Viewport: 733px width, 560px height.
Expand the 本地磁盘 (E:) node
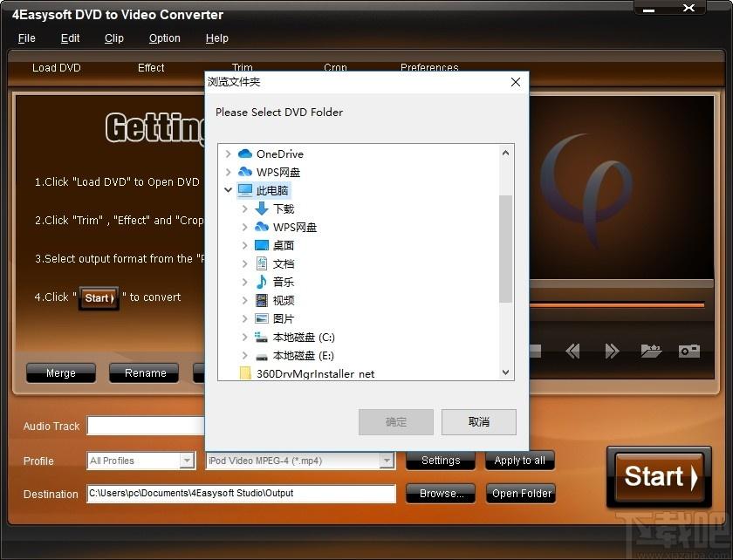coord(244,355)
